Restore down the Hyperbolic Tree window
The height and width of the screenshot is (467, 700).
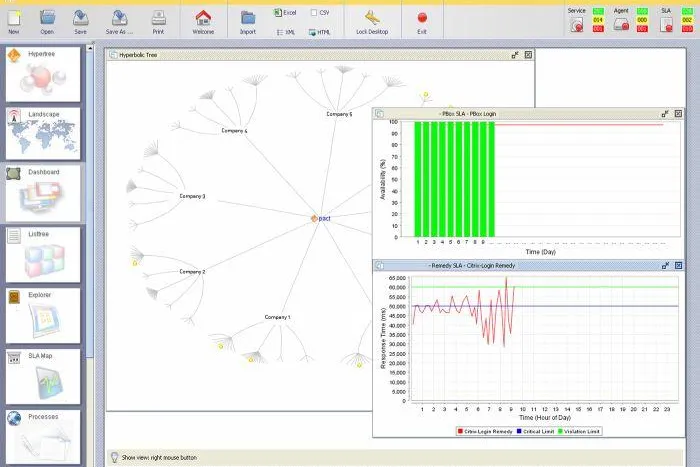pos(515,55)
